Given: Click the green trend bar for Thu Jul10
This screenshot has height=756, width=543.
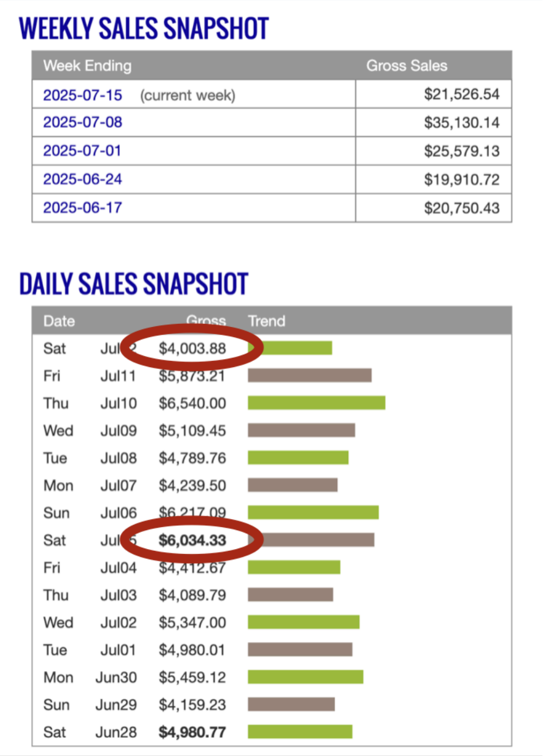Looking at the screenshot, I should pyautogui.click(x=317, y=403).
